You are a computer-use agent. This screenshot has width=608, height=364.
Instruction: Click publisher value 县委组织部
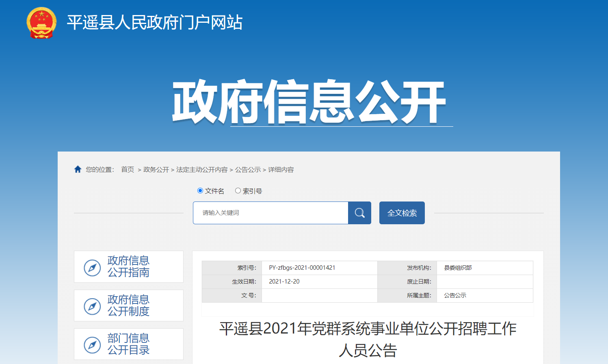(458, 268)
